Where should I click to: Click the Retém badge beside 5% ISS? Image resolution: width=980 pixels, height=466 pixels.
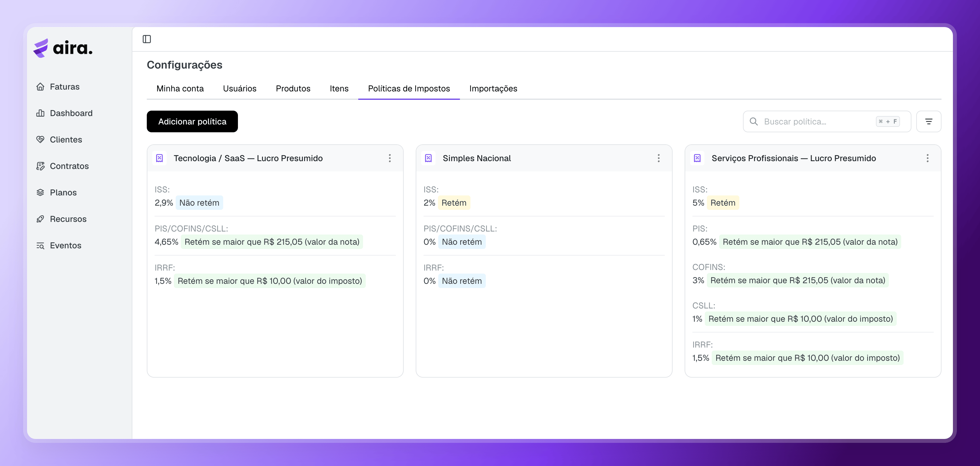pos(723,203)
